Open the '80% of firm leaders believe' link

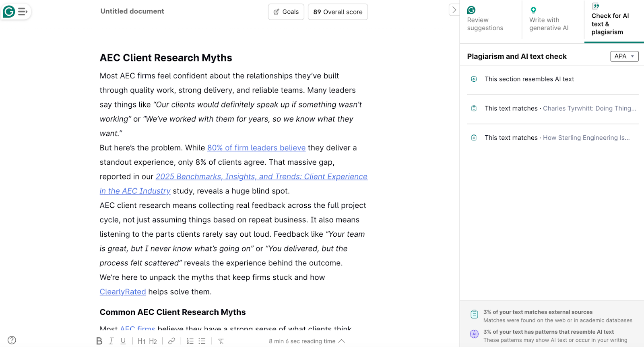[x=256, y=148]
